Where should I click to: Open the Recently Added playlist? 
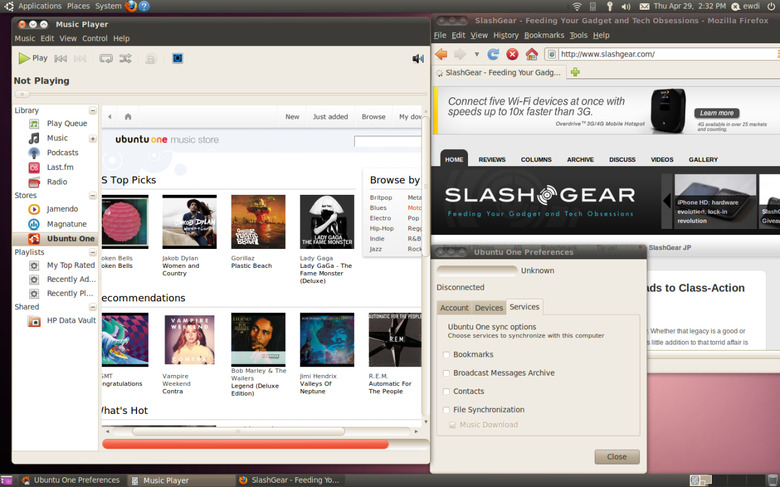point(71,279)
